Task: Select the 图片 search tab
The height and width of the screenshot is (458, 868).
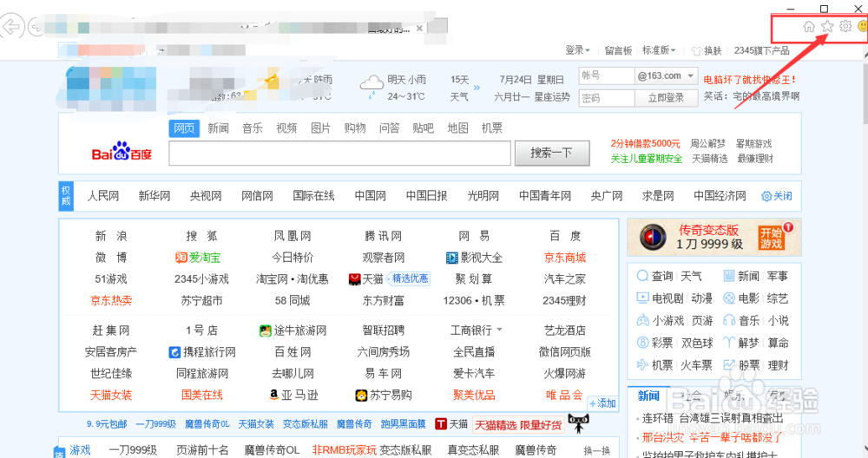Action: tap(320, 128)
